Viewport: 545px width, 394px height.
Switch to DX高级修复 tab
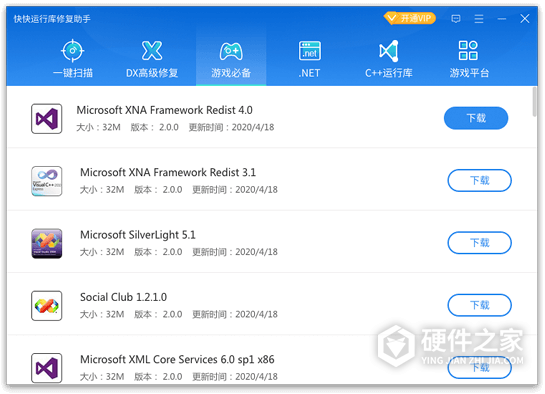(x=152, y=58)
